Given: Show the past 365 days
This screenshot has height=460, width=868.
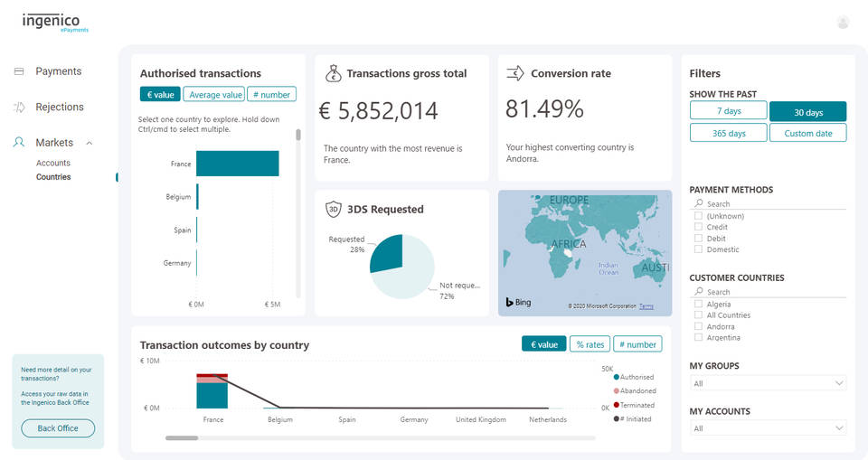Looking at the screenshot, I should (729, 133).
